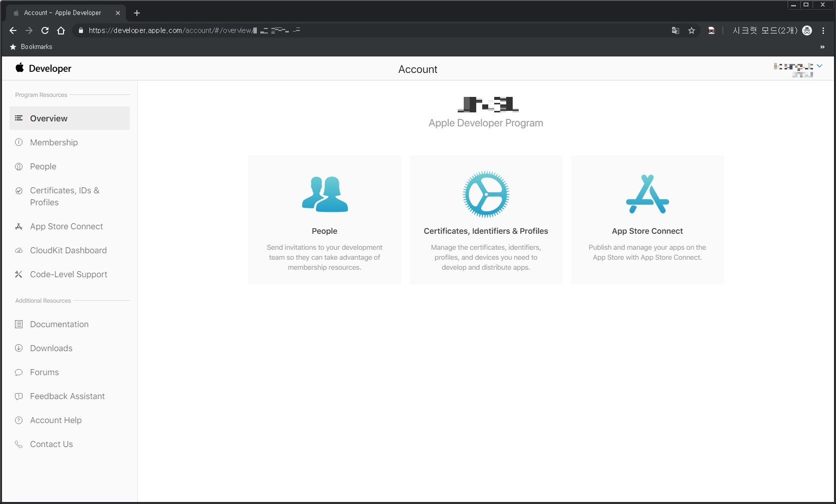Open App Store Connect sidebar item
The height and width of the screenshot is (504, 836).
[x=69, y=226]
